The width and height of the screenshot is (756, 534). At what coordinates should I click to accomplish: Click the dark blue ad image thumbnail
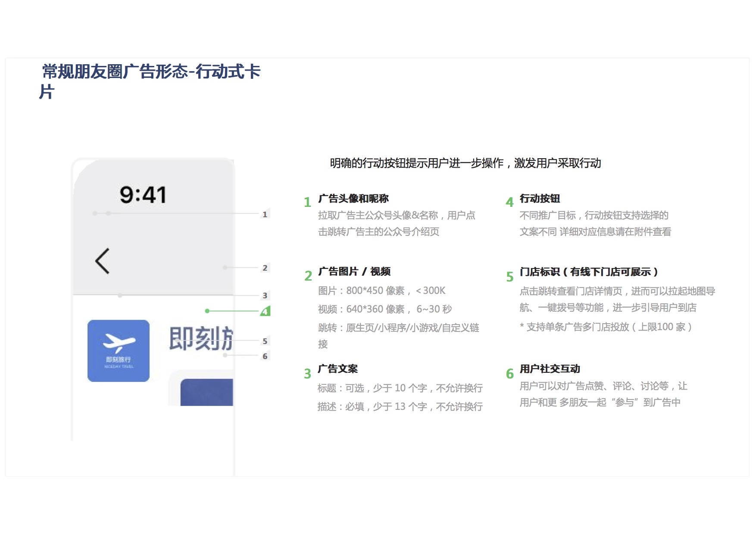[x=206, y=392]
